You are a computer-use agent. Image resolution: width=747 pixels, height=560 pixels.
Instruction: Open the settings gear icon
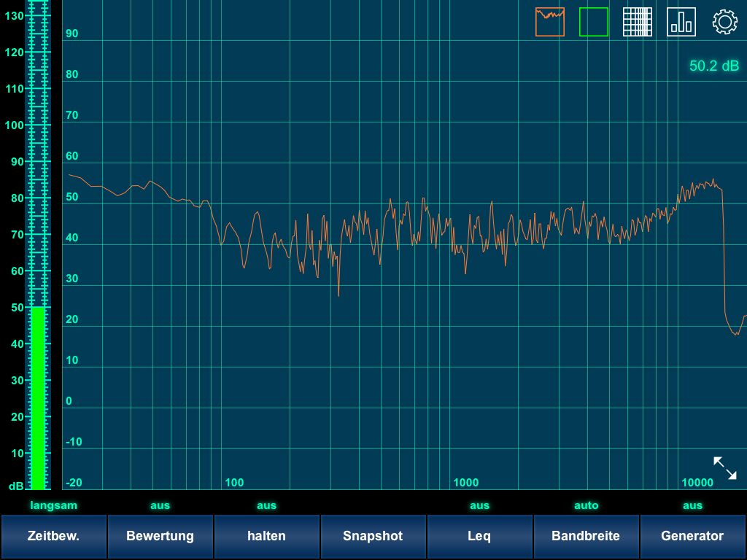725,22
